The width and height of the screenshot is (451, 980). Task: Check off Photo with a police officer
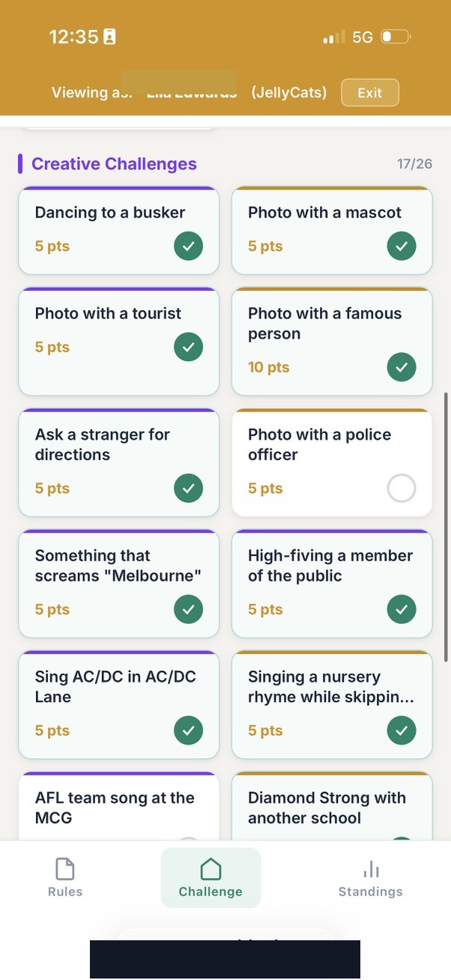tap(402, 489)
